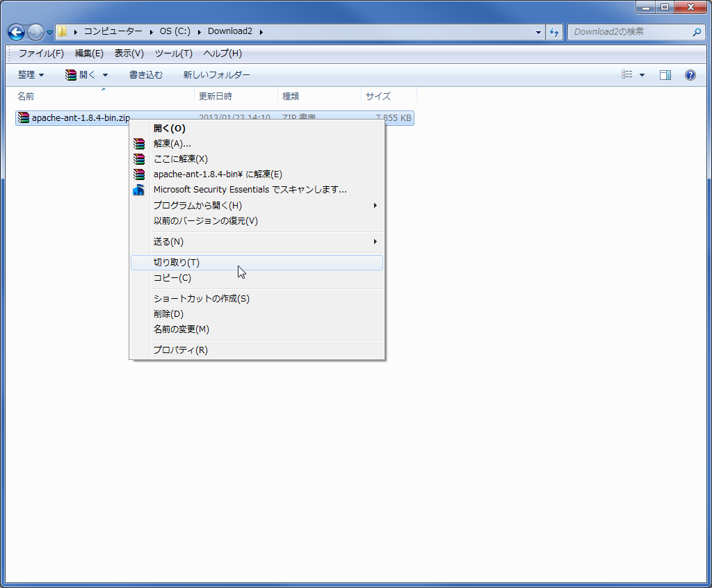Open the 開く dropdown arrow
This screenshot has height=588, width=712.
pos(104,74)
